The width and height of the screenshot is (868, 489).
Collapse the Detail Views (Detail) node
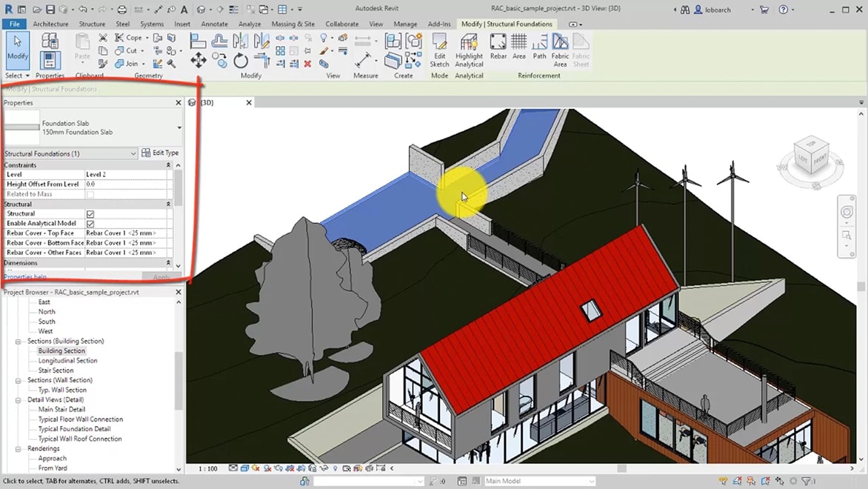[19, 399]
